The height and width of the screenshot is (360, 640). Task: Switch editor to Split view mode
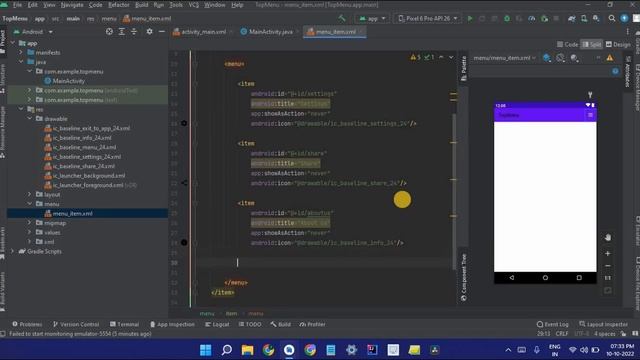[591, 44]
